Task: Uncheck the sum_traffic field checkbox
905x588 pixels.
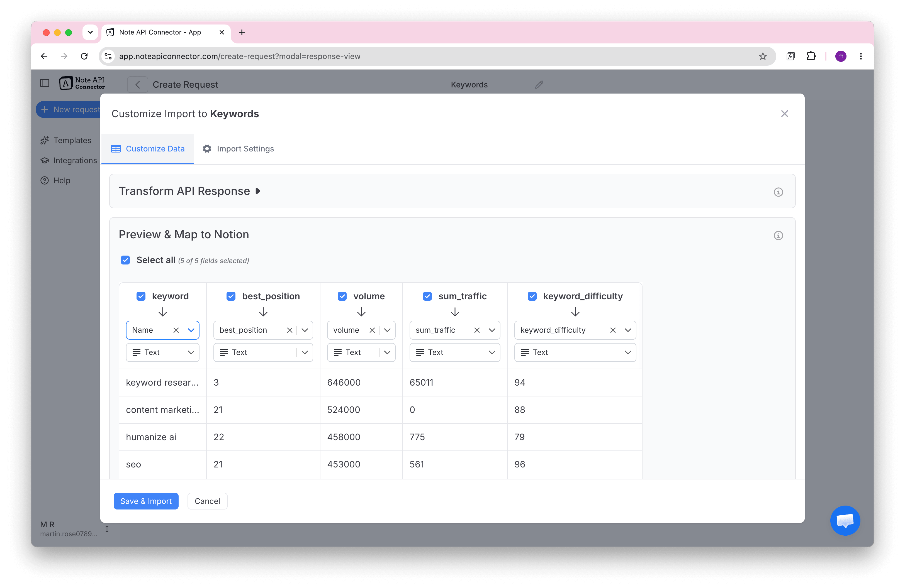Action: tap(427, 296)
